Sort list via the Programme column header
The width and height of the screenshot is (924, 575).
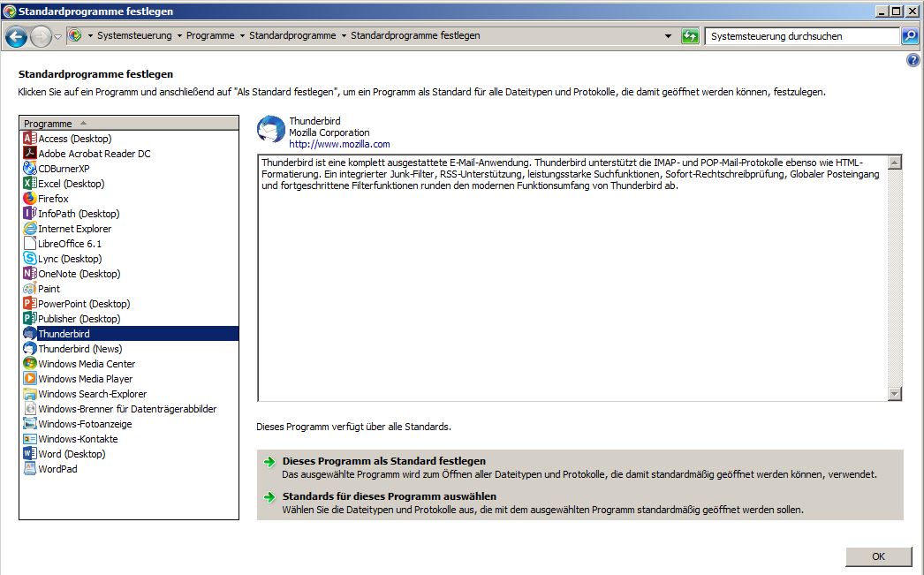pos(129,123)
